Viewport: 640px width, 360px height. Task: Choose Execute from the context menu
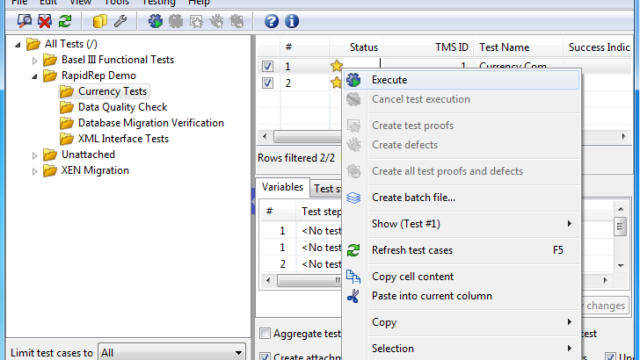point(462,80)
